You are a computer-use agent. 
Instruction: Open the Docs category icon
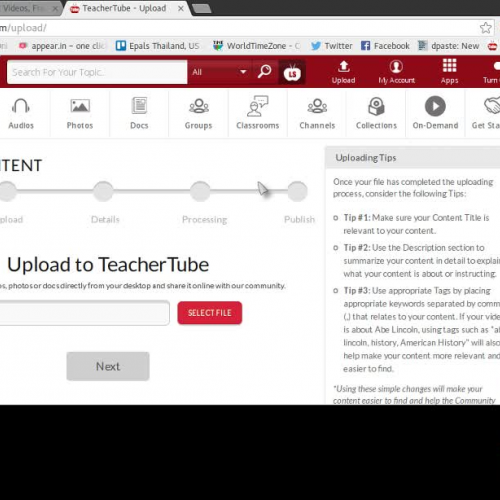139,106
